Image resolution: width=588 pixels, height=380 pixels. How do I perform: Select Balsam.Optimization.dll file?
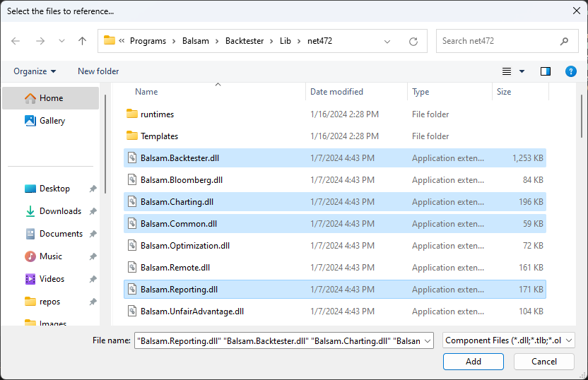(x=335, y=246)
